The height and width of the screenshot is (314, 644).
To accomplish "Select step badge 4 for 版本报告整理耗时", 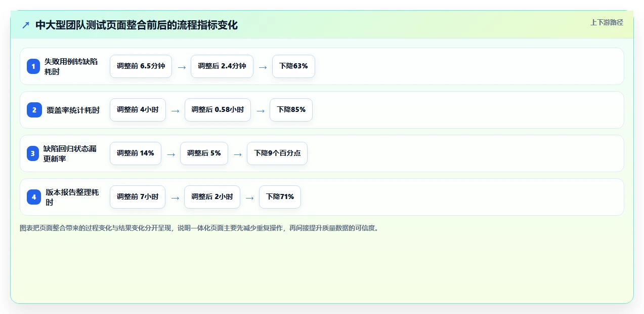I will click(x=34, y=197).
